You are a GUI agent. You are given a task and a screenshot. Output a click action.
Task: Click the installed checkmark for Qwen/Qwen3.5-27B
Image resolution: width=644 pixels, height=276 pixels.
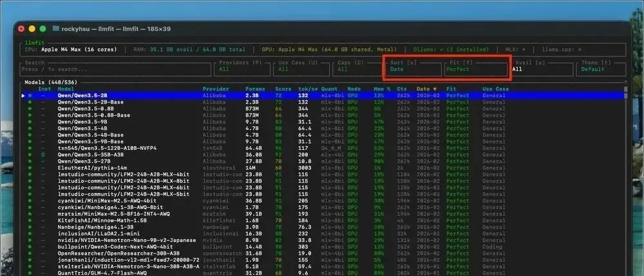(x=43, y=161)
